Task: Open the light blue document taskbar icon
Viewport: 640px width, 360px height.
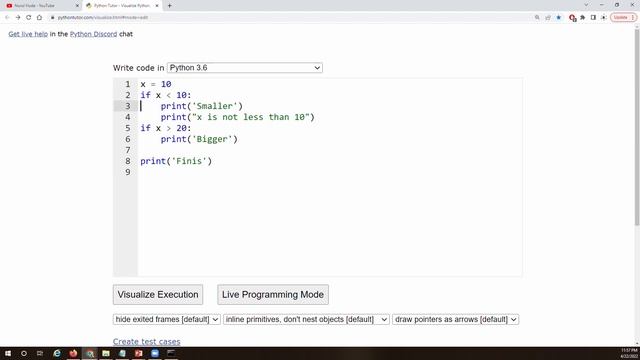Action: coord(122,353)
